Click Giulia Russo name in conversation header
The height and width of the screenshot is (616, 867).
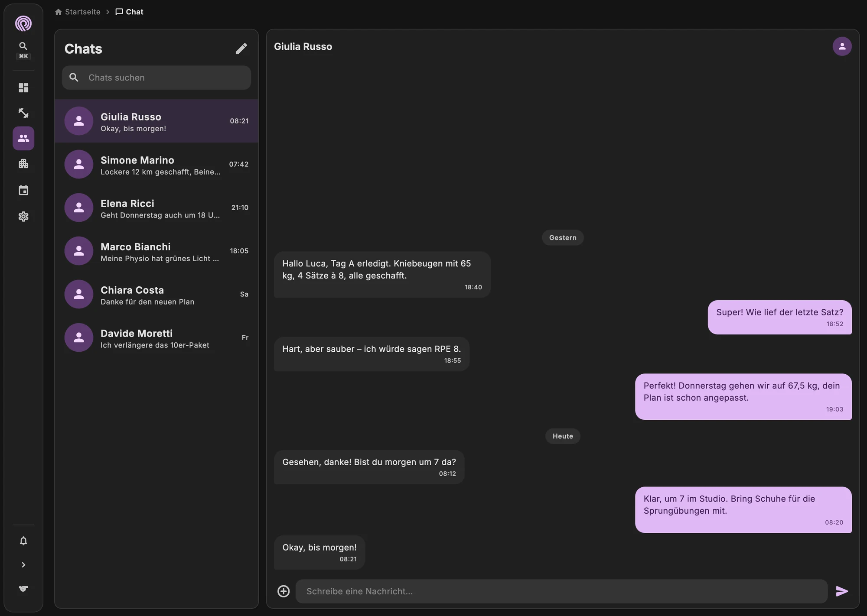click(x=303, y=46)
